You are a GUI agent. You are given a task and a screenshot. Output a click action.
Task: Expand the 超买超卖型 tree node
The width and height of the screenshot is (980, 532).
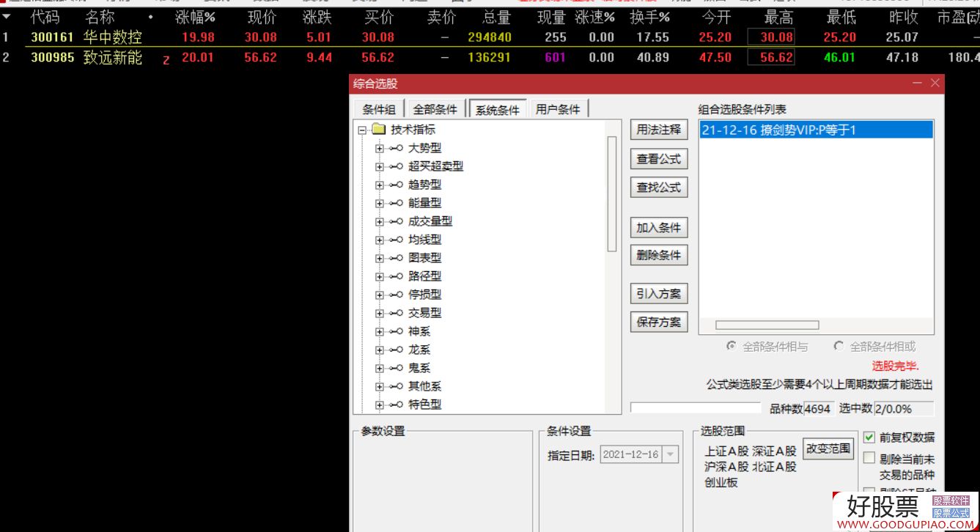(x=379, y=166)
